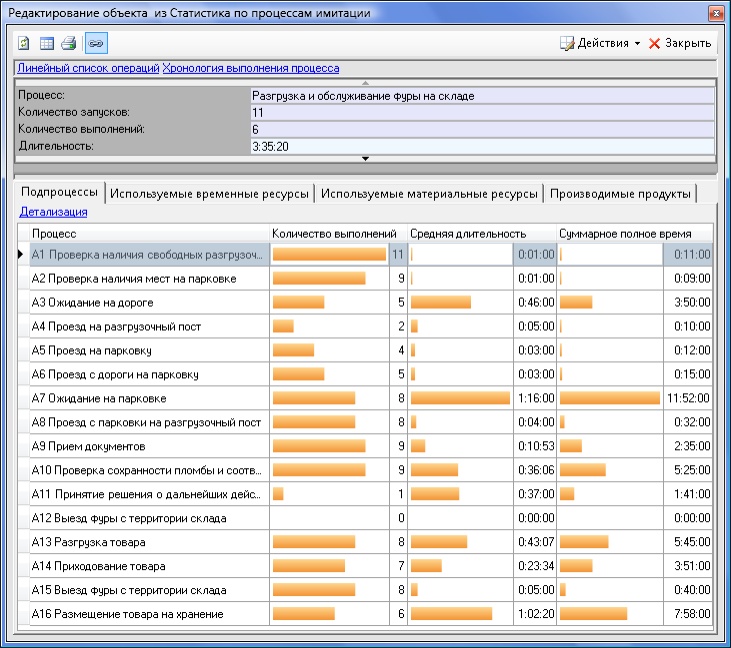Image resolution: width=731 pixels, height=648 pixels.
Task: Click the print icon
Action: click(x=69, y=43)
